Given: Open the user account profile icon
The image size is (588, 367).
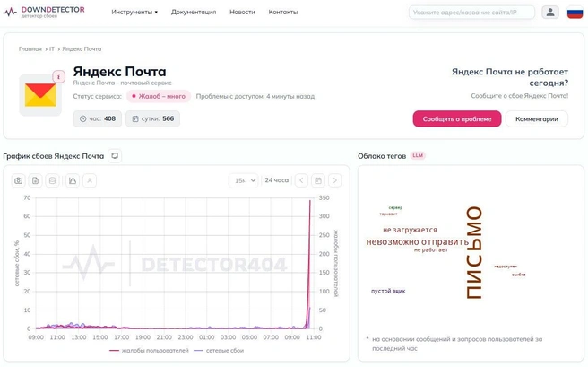Looking at the screenshot, I should 550,13.
